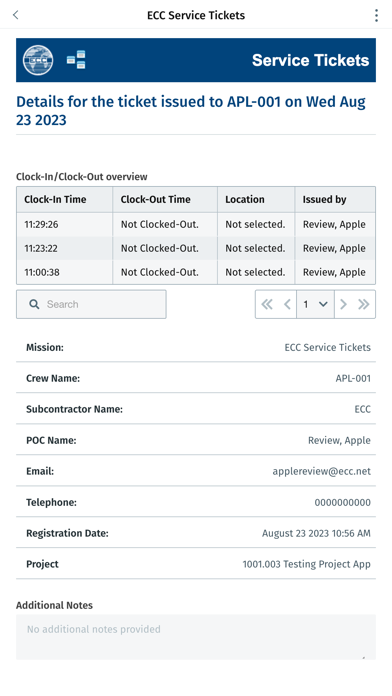This screenshot has height=696, width=392.
Task: Select the 11:29:26 clock-in row
Action: [x=196, y=224]
